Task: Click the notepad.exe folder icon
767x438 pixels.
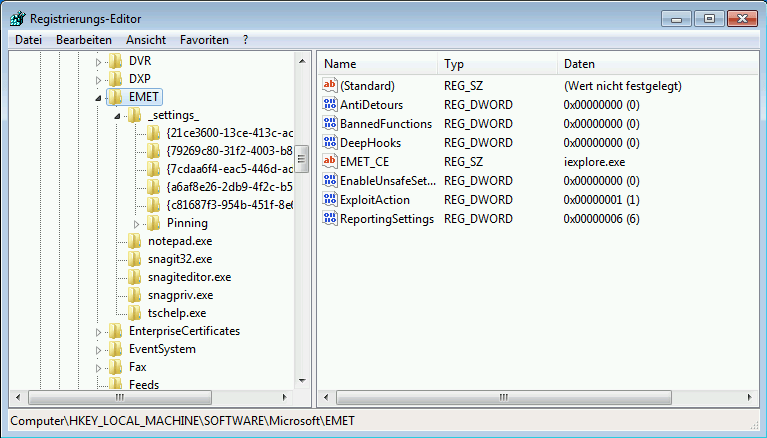Action: point(134,241)
